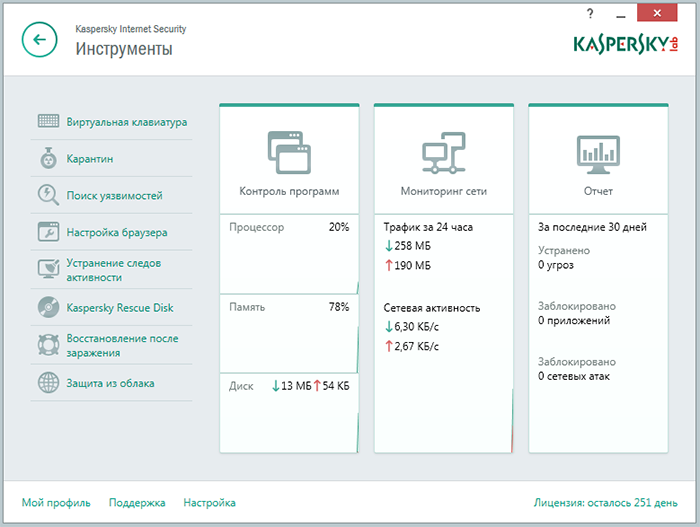Open Устранение следов активности
This screenshot has height=527, width=700.
click(114, 270)
